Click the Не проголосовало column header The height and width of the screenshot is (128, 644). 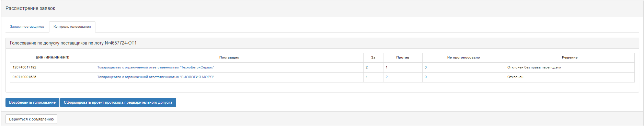coord(463,57)
